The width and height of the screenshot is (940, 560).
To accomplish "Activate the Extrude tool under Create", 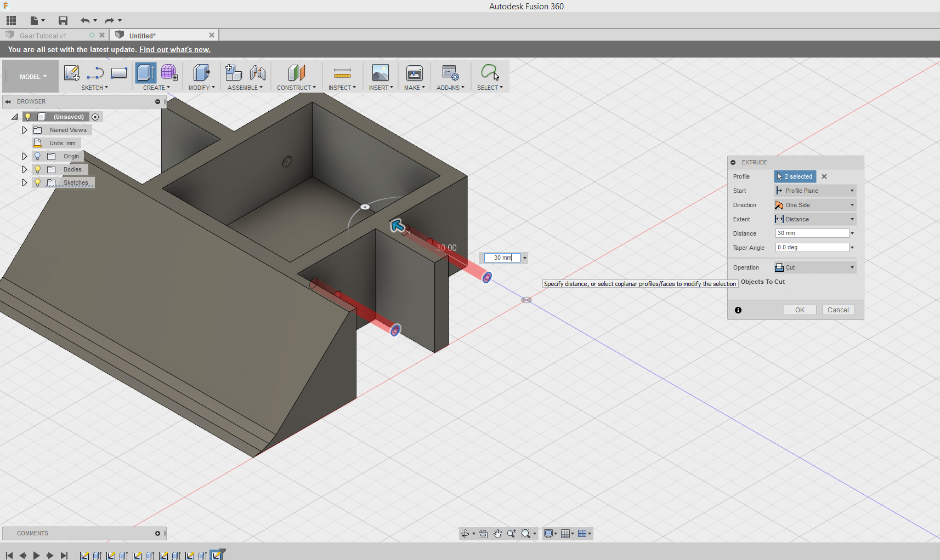I will (145, 72).
